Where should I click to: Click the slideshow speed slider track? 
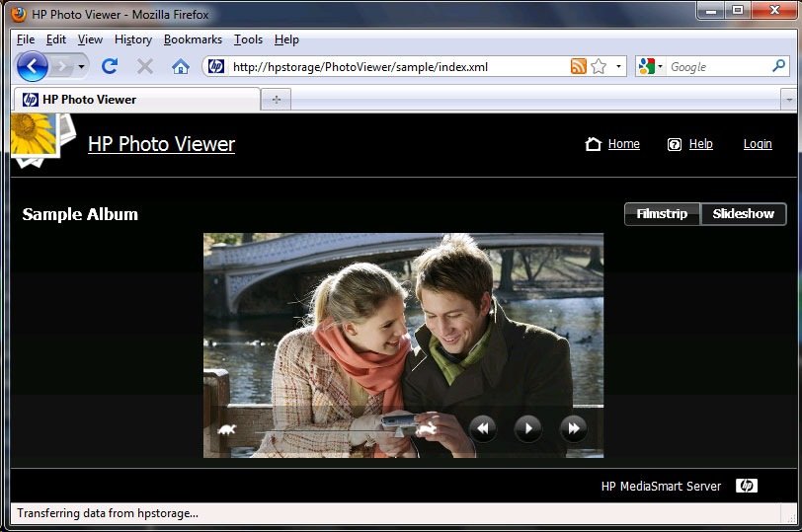(x=327, y=432)
